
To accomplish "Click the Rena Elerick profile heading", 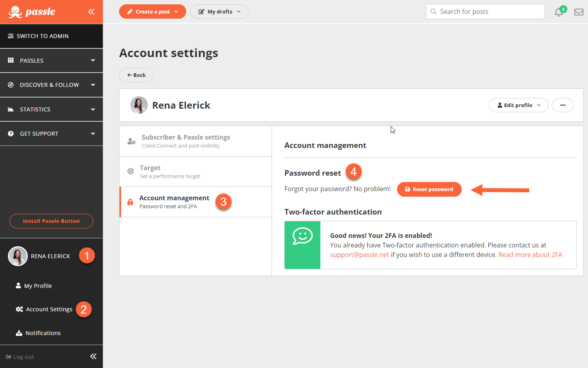I will [x=181, y=105].
